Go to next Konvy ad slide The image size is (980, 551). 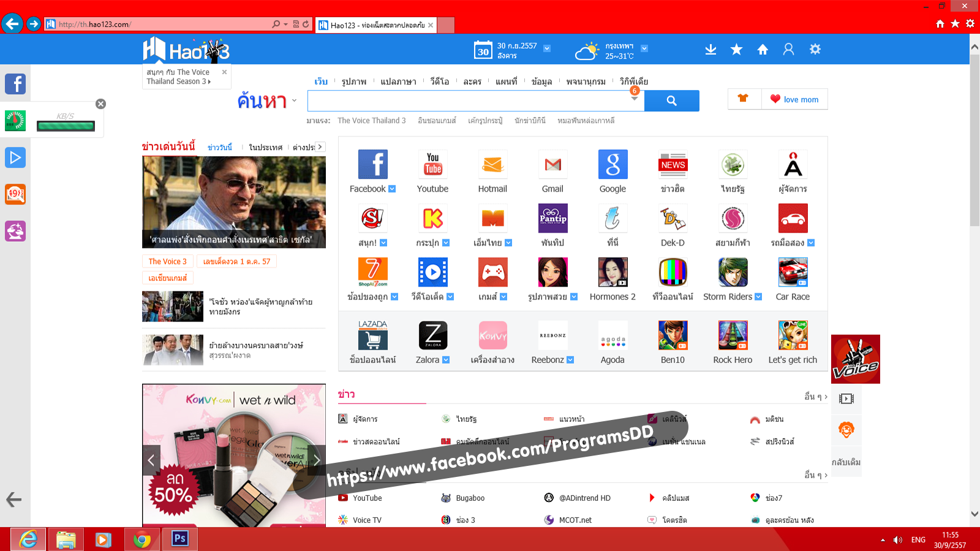317,460
